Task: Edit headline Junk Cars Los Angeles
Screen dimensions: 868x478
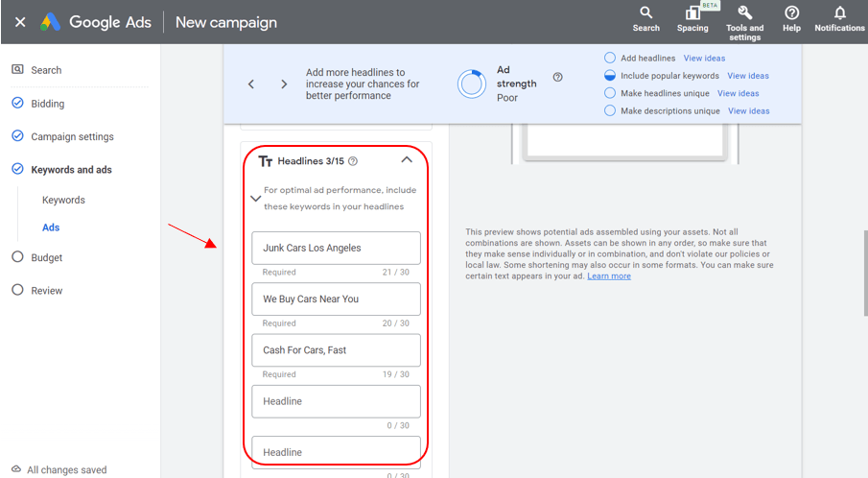Action: pos(336,249)
